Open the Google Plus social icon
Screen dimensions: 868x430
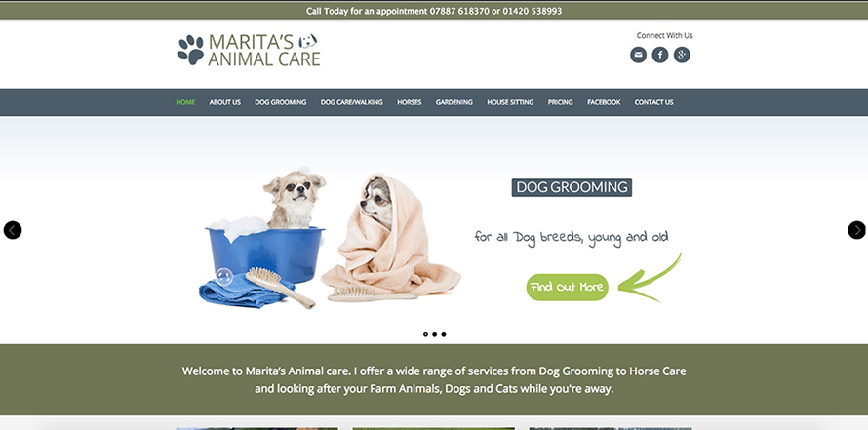(x=682, y=55)
